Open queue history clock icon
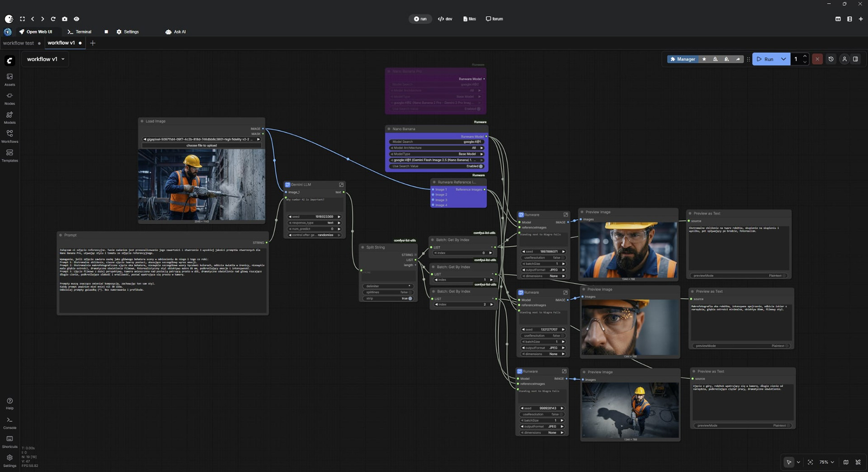The image size is (868, 472). pyautogui.click(x=831, y=59)
